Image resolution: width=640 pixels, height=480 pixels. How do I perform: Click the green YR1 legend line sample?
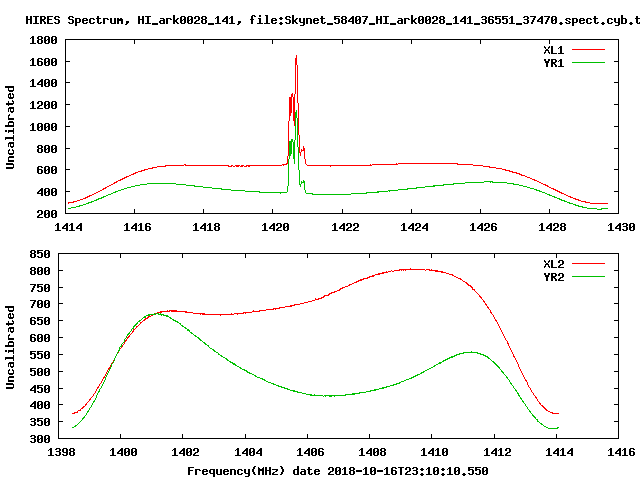588,63
